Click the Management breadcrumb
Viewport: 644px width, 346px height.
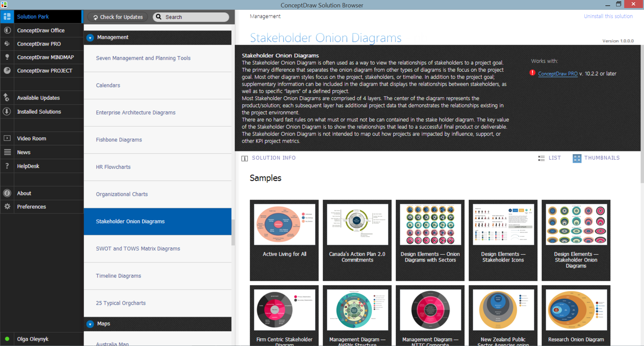(265, 16)
